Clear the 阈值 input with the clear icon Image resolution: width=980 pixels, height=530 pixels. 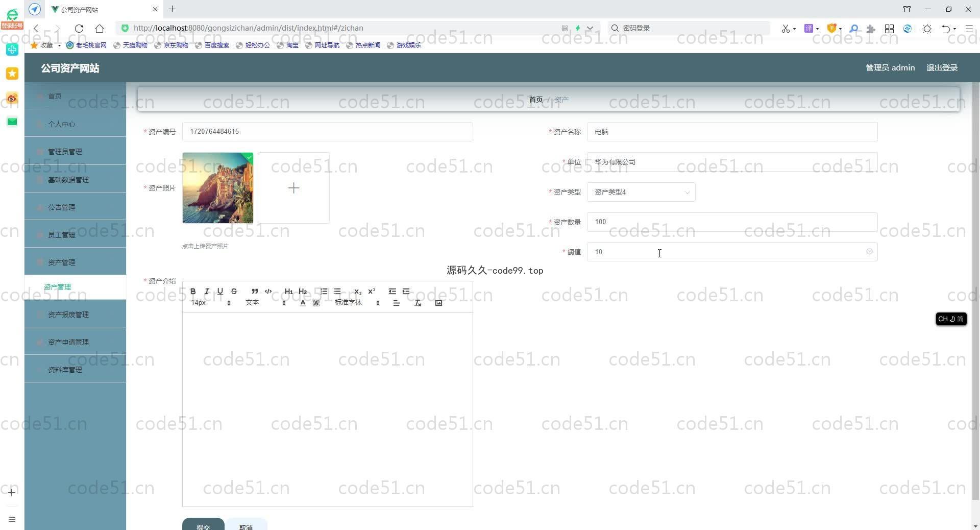[x=869, y=252]
